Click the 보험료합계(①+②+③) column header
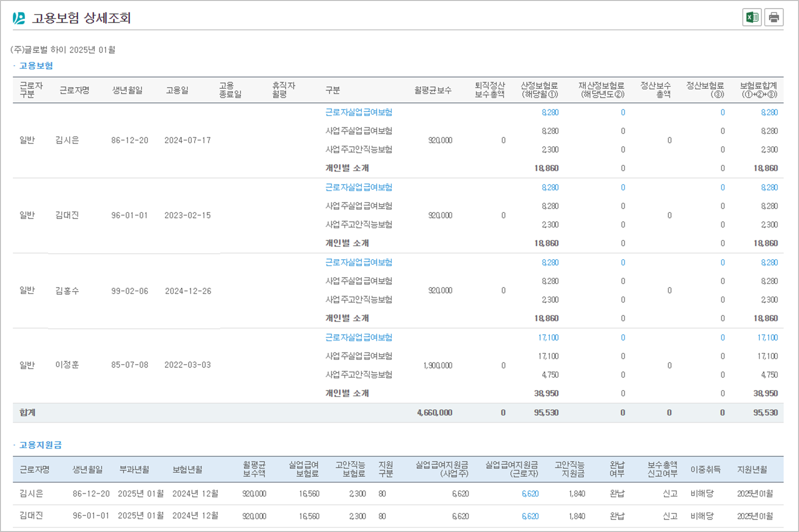 (758, 90)
